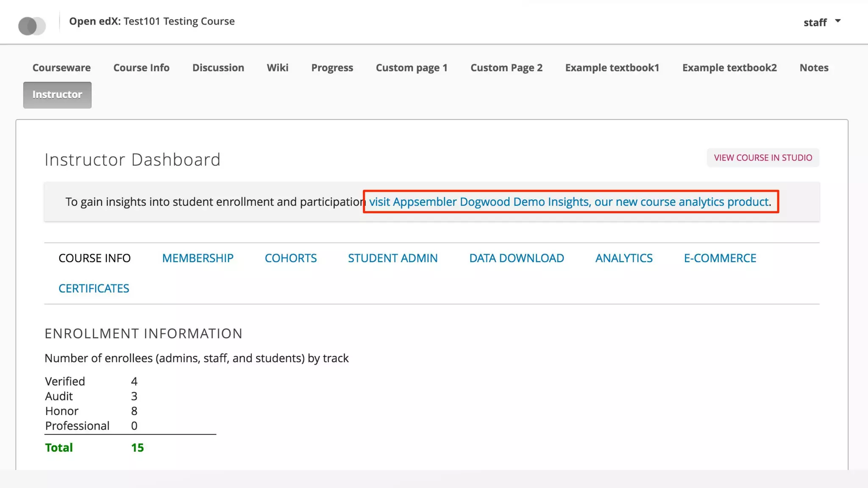The image size is (868, 488).
Task: Open the Data Download section
Action: click(516, 258)
